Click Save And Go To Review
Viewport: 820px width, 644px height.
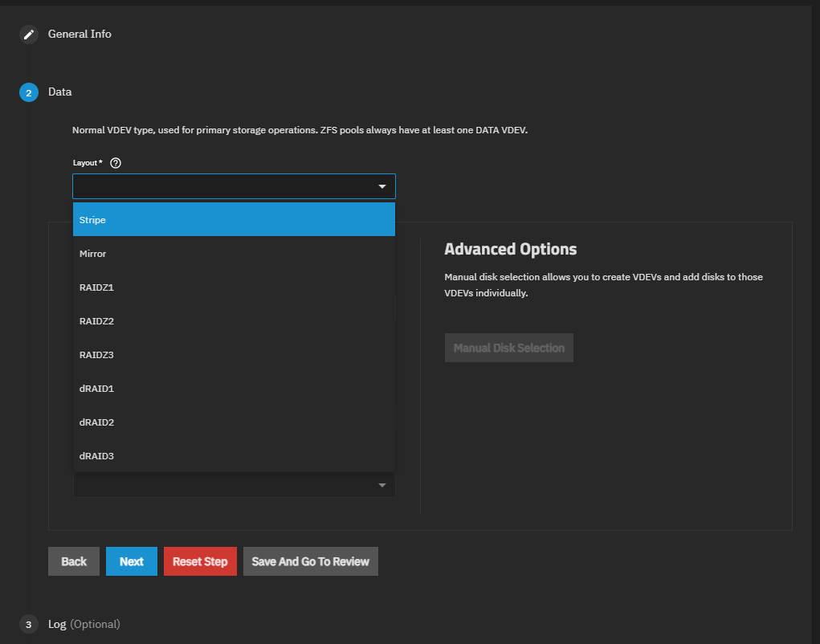coord(311,561)
